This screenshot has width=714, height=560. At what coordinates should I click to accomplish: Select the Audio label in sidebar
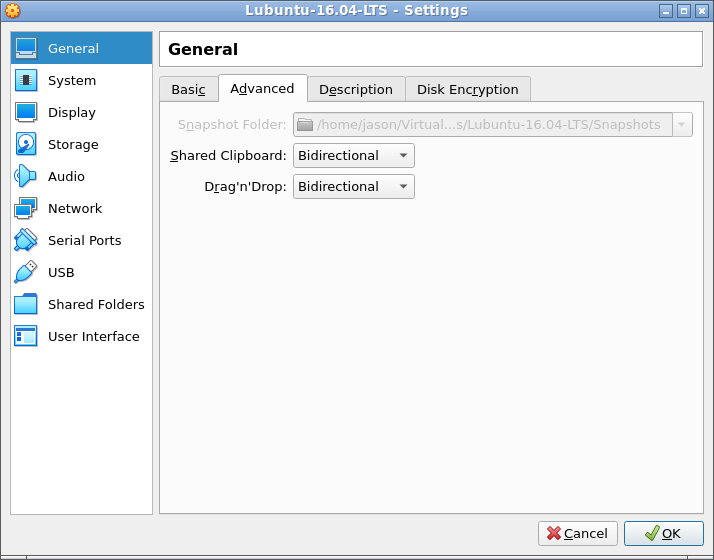point(66,176)
